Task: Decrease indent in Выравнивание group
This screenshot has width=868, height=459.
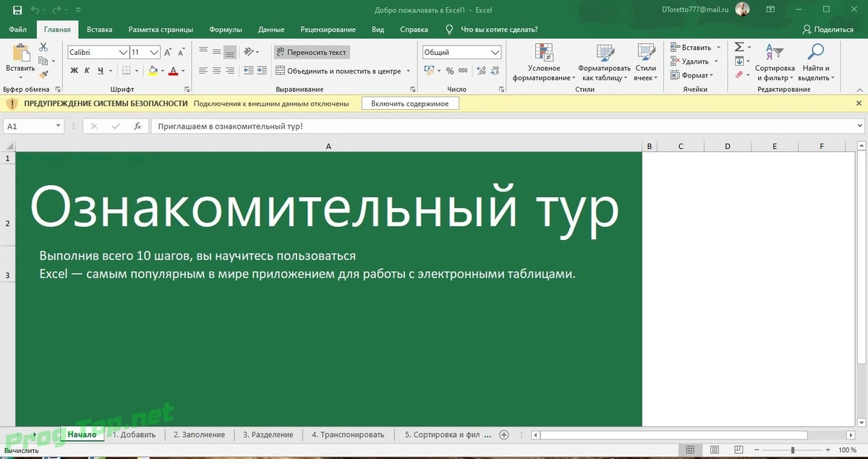Action: click(x=249, y=71)
